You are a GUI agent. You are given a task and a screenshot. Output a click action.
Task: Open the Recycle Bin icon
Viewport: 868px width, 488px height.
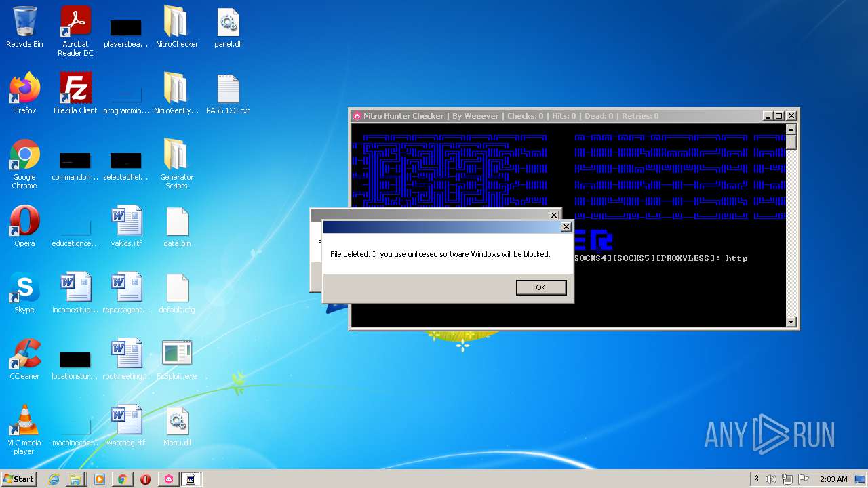(24, 27)
